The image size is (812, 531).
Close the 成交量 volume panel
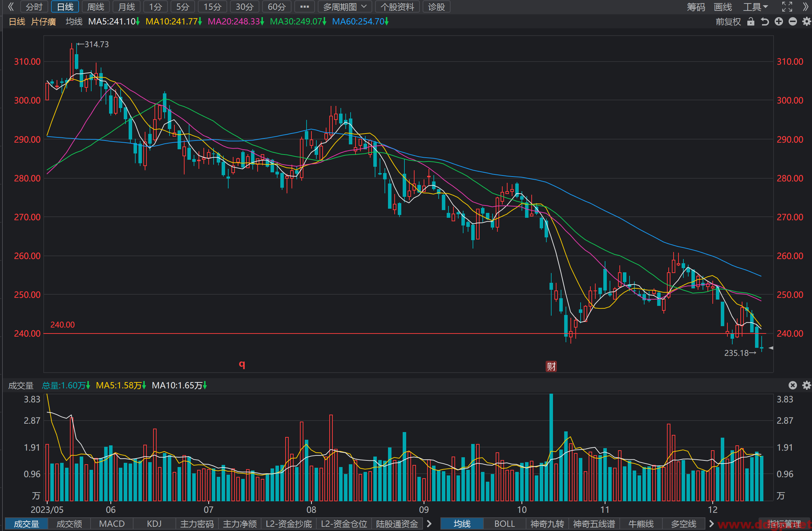793,385
